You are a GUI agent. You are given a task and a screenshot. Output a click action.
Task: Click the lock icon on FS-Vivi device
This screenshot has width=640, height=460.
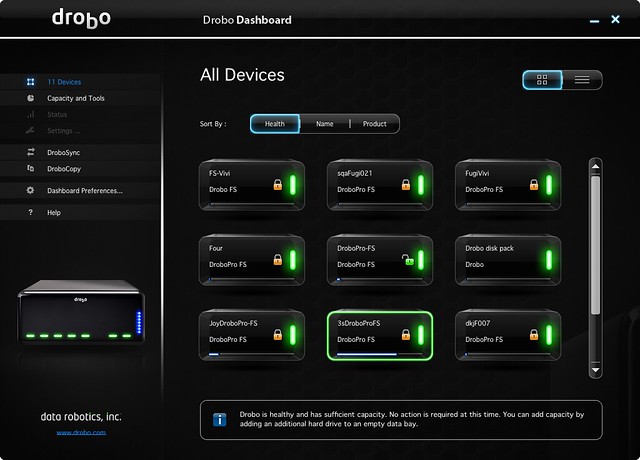pos(278,184)
